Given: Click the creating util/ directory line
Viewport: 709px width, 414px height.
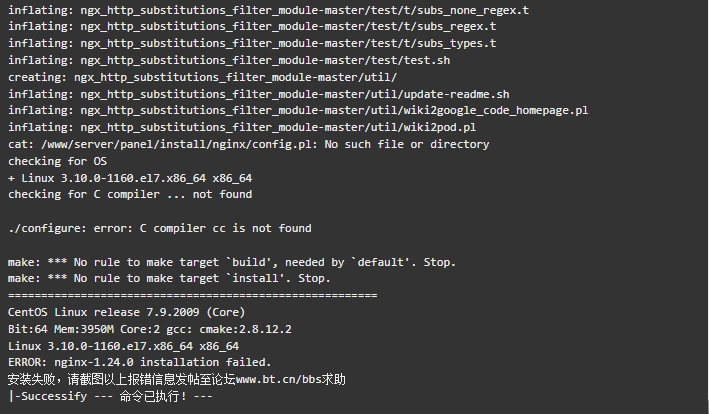Looking at the screenshot, I should tap(203, 77).
